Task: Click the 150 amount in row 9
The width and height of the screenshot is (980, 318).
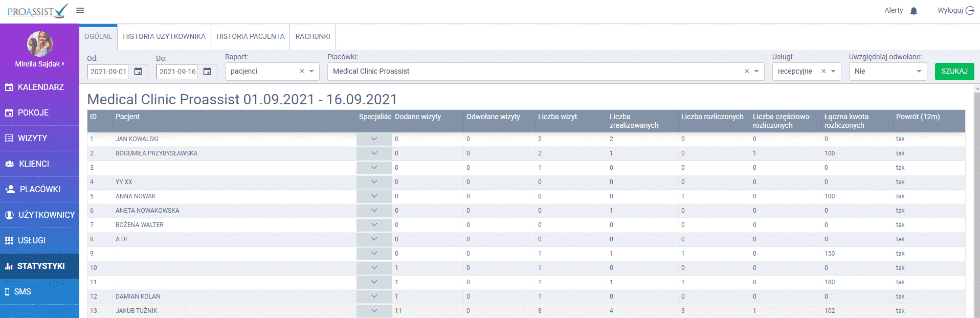Action: (x=830, y=254)
